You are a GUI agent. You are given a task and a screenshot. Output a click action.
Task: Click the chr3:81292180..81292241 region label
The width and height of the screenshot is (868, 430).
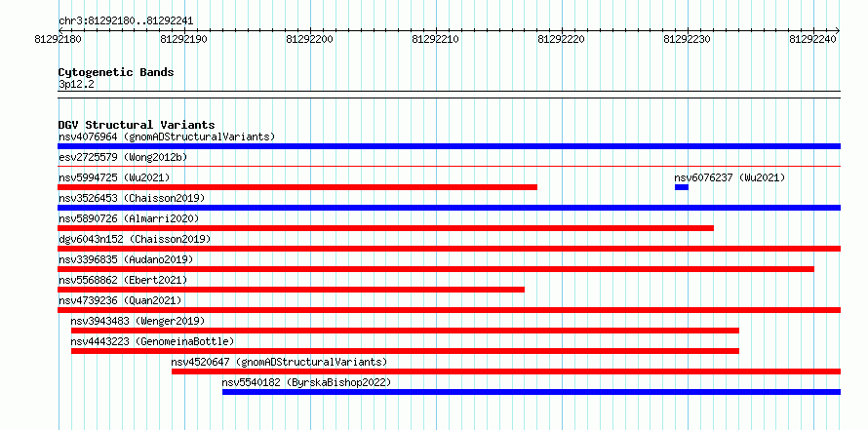pos(126,21)
